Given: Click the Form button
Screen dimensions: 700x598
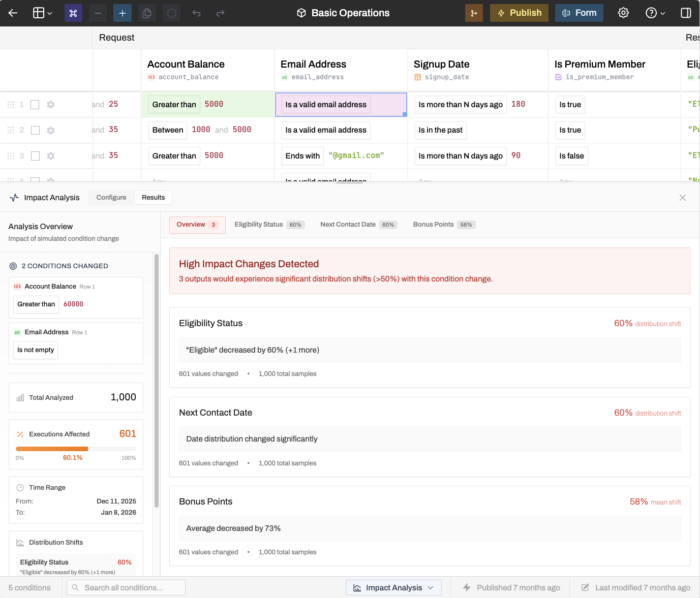Looking at the screenshot, I should tap(579, 13).
